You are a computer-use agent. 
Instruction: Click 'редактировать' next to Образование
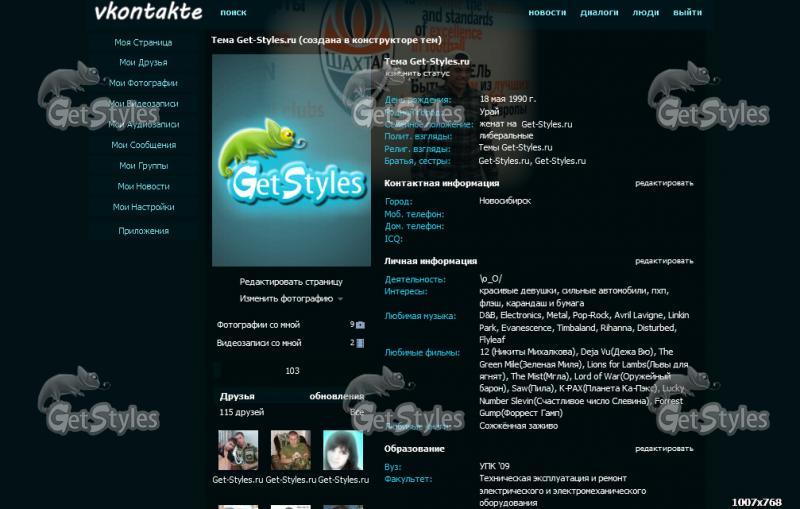coord(663,449)
